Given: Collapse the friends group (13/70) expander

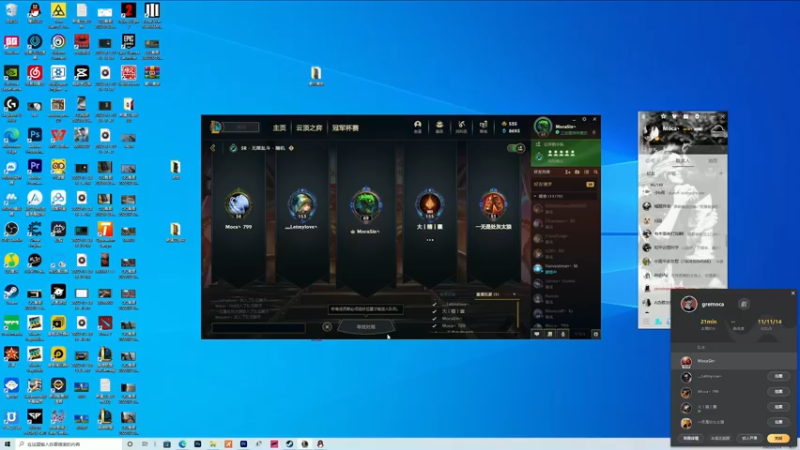Looking at the screenshot, I should (x=535, y=196).
